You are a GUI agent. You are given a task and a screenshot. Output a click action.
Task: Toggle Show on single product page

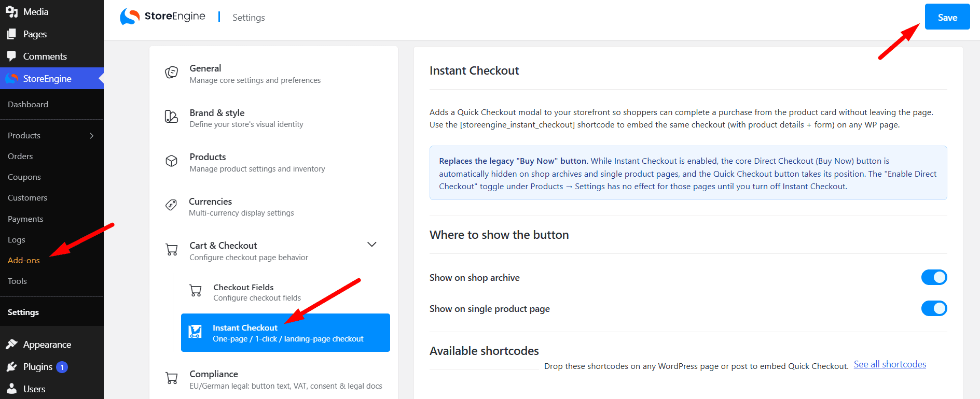click(934, 308)
